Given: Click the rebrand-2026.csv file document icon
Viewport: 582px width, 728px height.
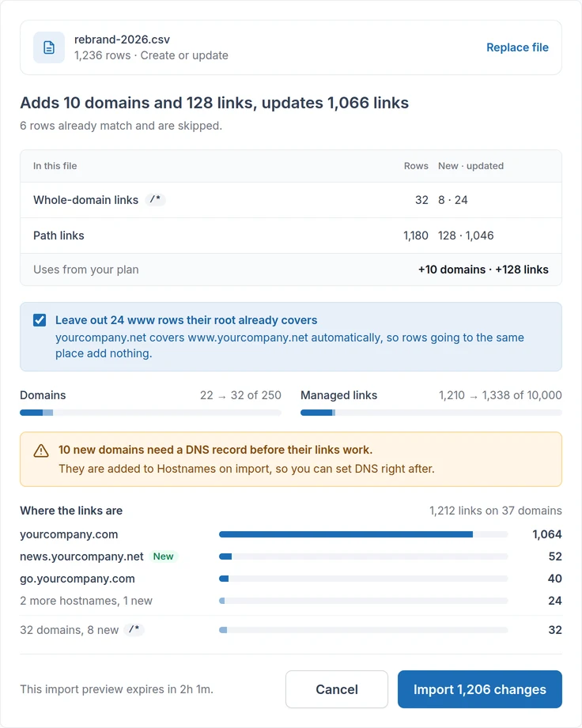Looking at the screenshot, I should [x=49, y=47].
